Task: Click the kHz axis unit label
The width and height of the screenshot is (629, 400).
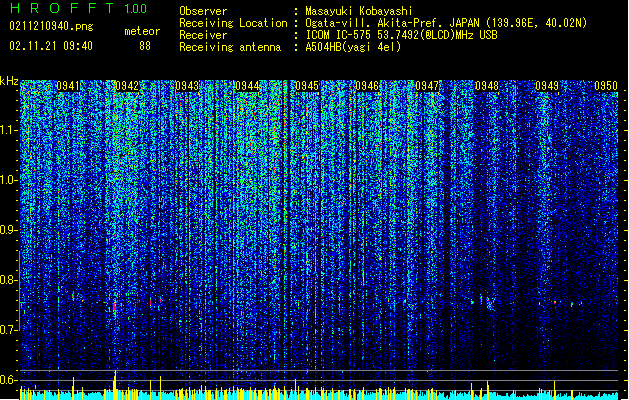Action: [9, 81]
